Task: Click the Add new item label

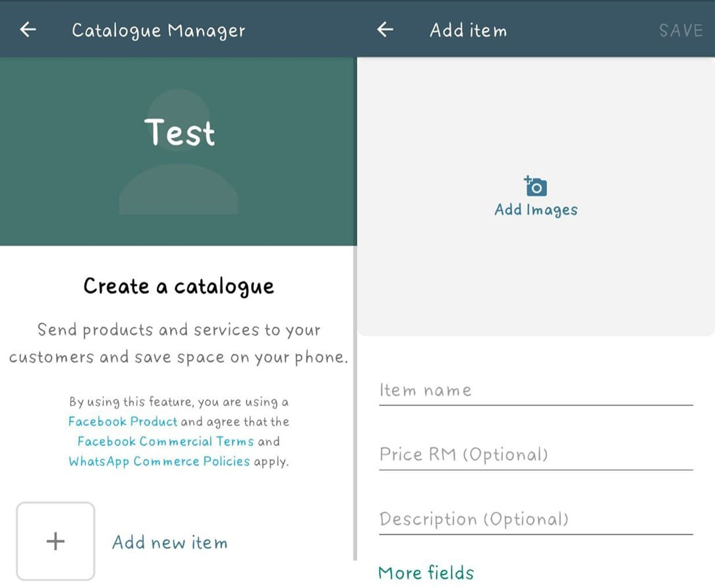Action: (x=169, y=543)
